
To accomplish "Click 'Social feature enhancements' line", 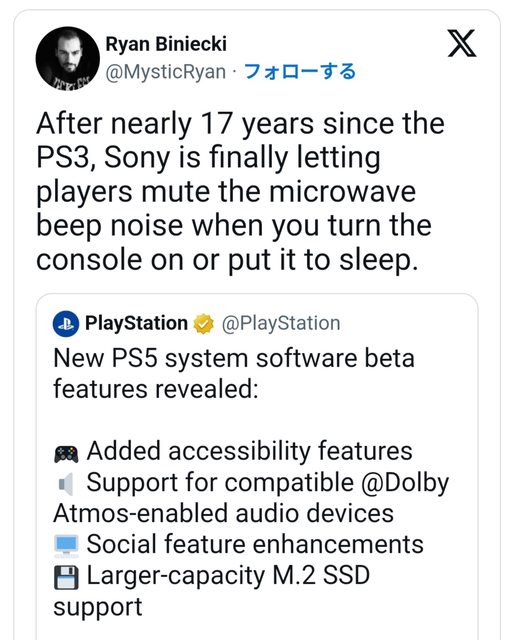I will [x=255, y=544].
